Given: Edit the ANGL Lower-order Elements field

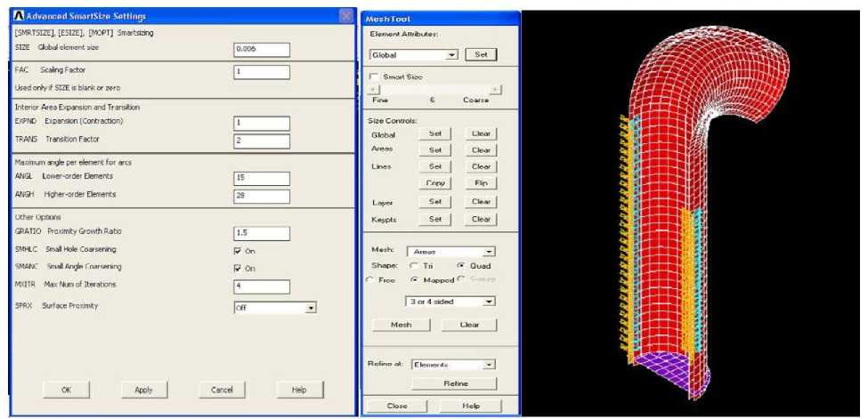Looking at the screenshot, I should [262, 179].
